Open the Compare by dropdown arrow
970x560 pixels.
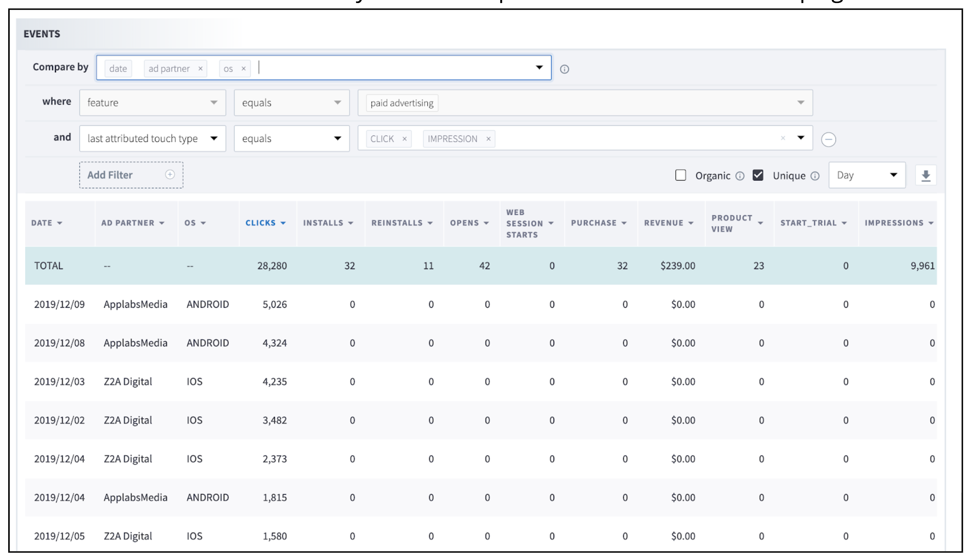539,67
